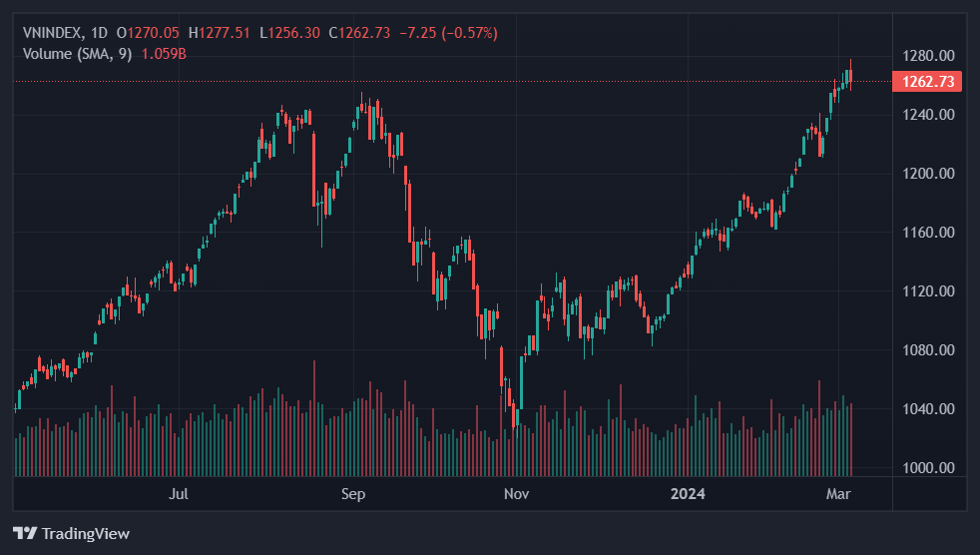Click the −7.25 (−0.57%) change value
980x555 pixels.
point(448,33)
